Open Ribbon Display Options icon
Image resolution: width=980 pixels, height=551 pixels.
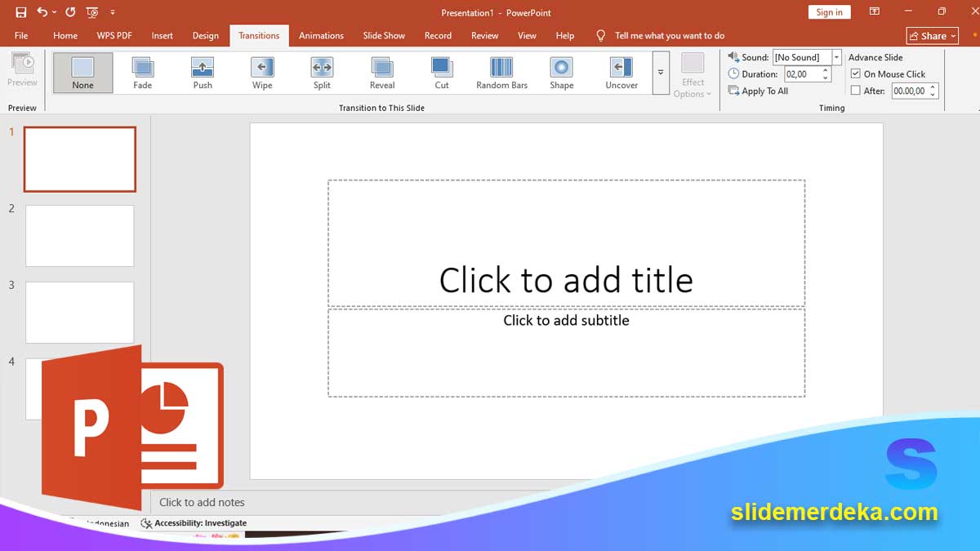[875, 11]
